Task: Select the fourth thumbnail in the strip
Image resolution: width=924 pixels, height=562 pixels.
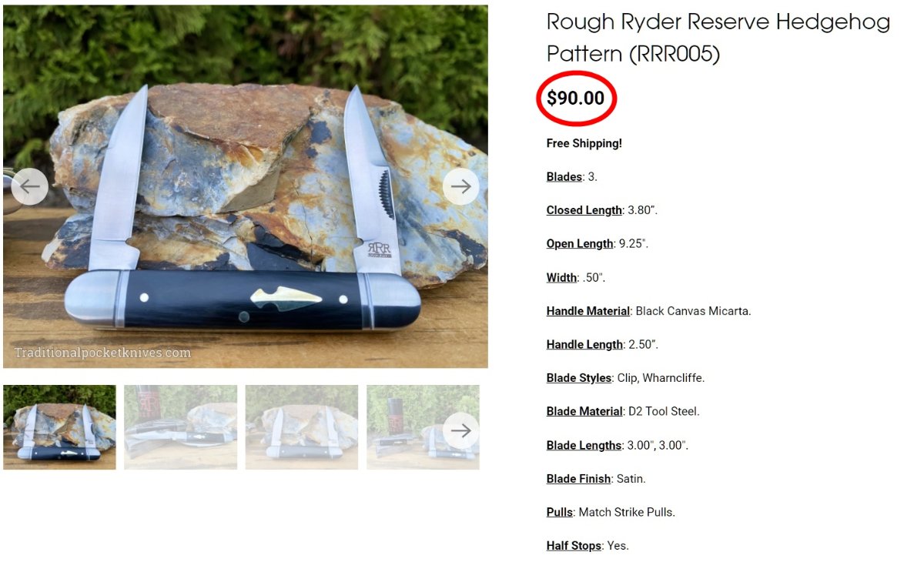Action: click(423, 427)
